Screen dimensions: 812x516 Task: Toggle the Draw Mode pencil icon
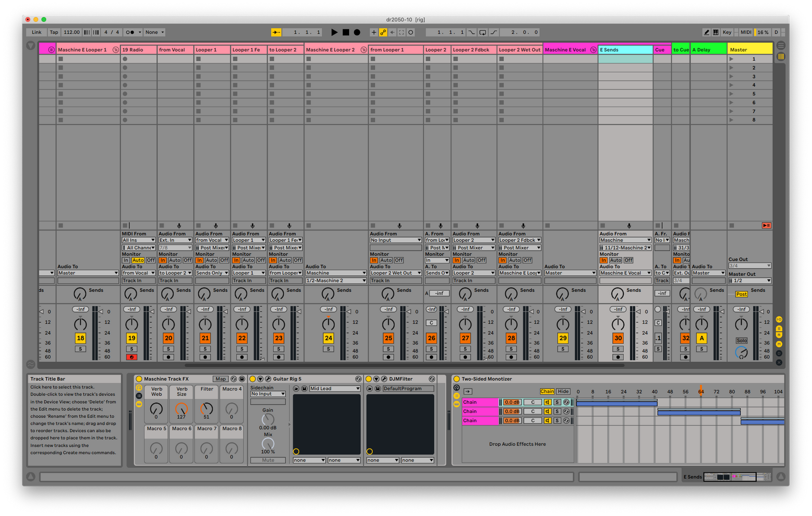[706, 32]
